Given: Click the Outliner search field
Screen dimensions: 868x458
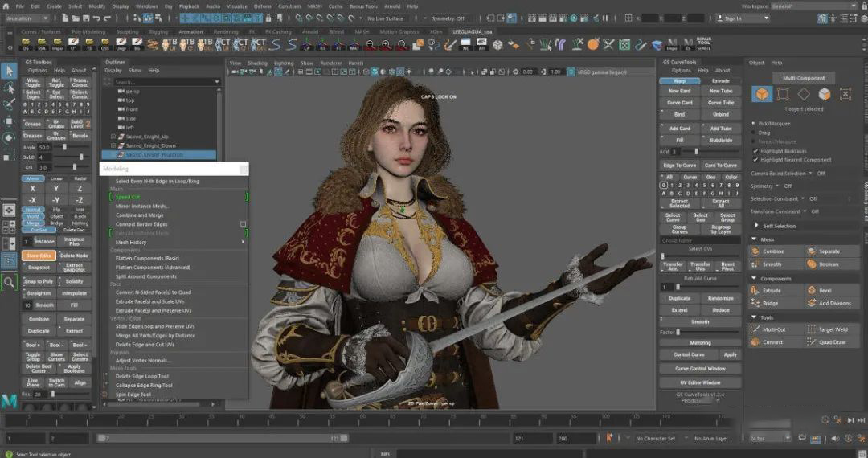Looking at the screenshot, I should (x=165, y=81).
